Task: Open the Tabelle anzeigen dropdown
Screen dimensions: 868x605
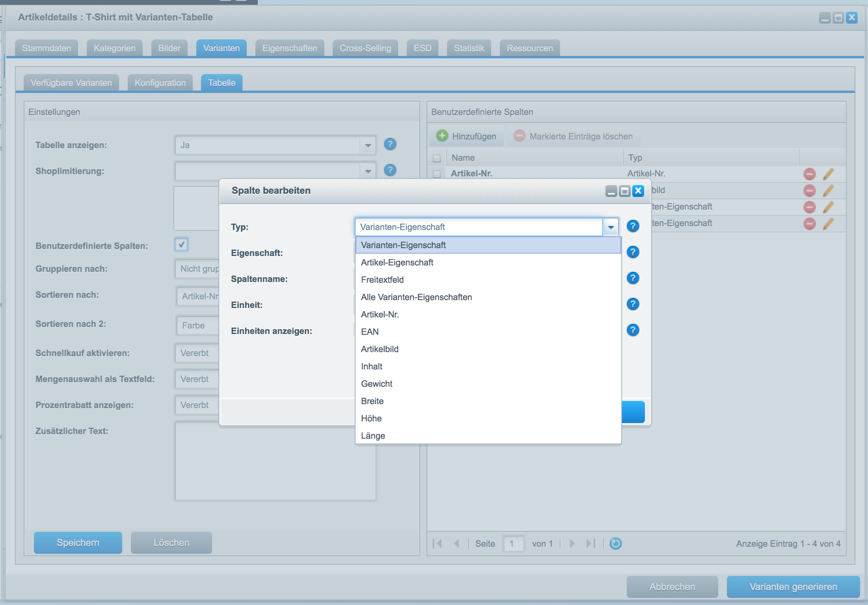Action: coord(368,145)
